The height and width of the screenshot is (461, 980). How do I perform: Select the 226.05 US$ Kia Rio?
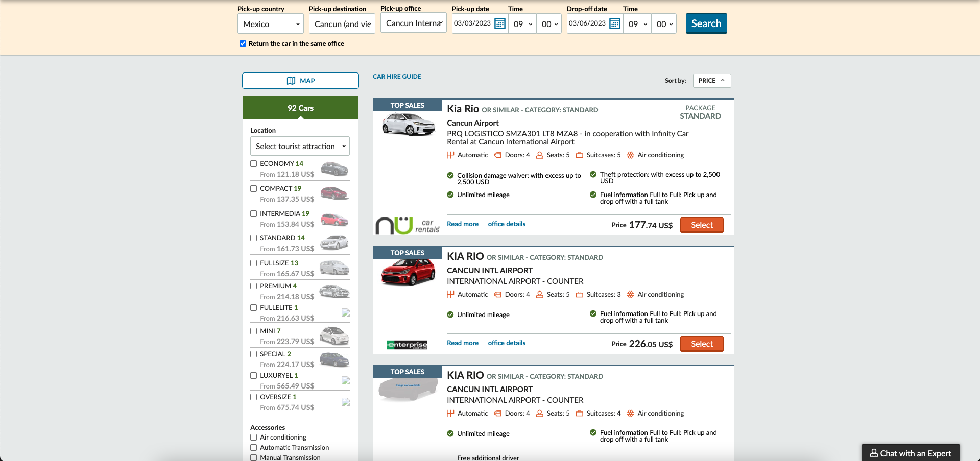(x=702, y=344)
